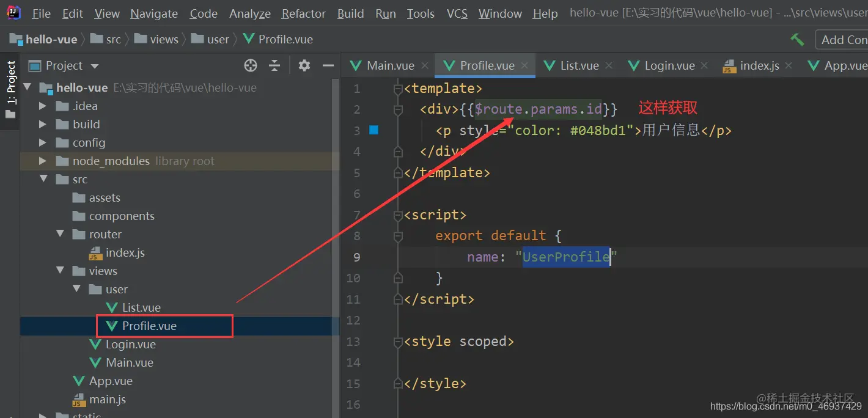Screen dimensions: 868x418
Task: Close the Login.vue tab
Action: click(x=705, y=65)
